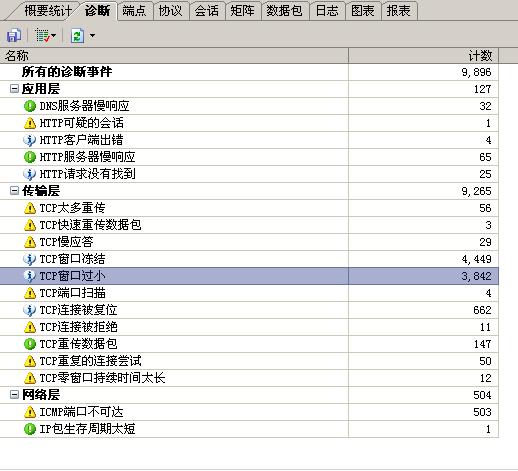518x471 pixels.
Task: Click green icon of TCP重传数据包
Action: [x=30, y=344]
